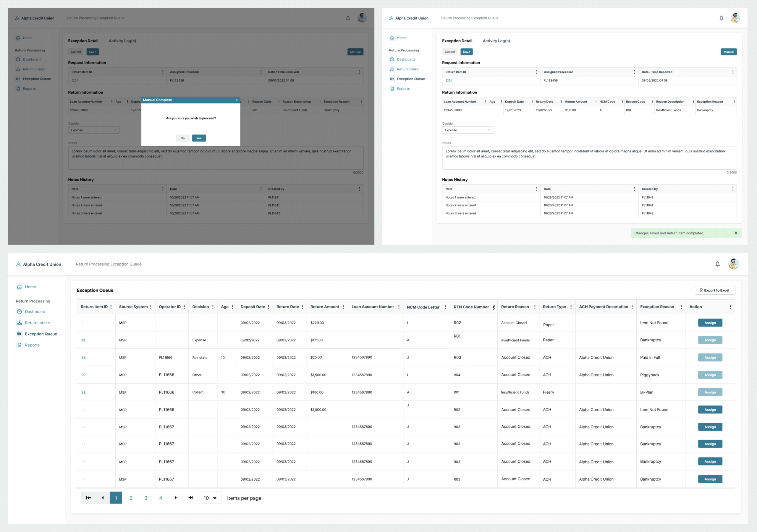Viewport: 757px width, 532px height.
Task: Go to page 2 of queue
Action: tap(131, 498)
